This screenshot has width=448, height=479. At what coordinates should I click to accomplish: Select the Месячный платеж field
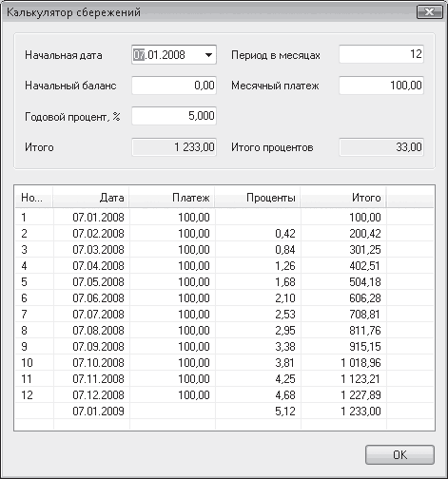click(381, 86)
